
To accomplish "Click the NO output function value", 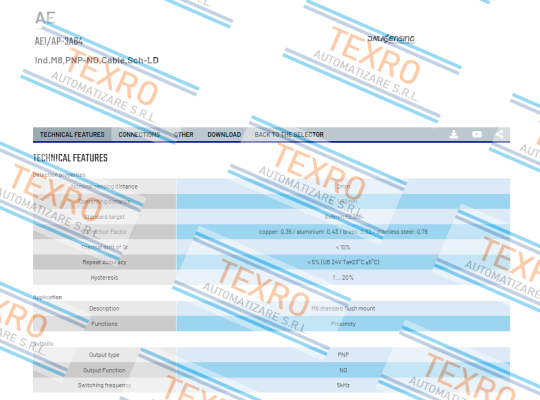I will pyautogui.click(x=343, y=370).
